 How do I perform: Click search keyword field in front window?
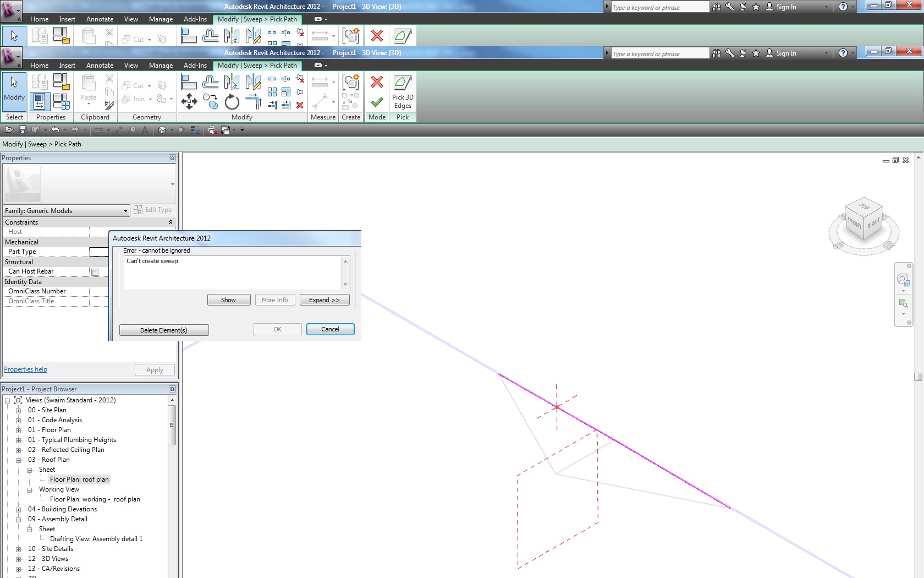pyautogui.click(x=659, y=53)
